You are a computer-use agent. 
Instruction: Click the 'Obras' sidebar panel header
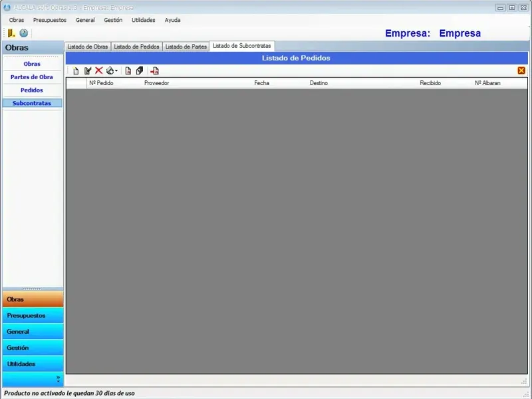(x=33, y=47)
